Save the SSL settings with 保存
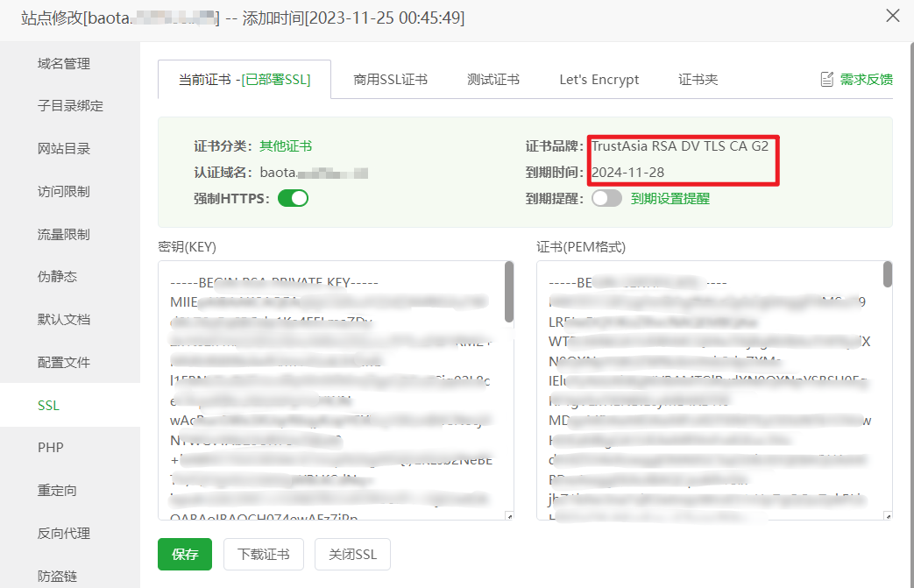The width and height of the screenshot is (914, 588). pos(185,554)
